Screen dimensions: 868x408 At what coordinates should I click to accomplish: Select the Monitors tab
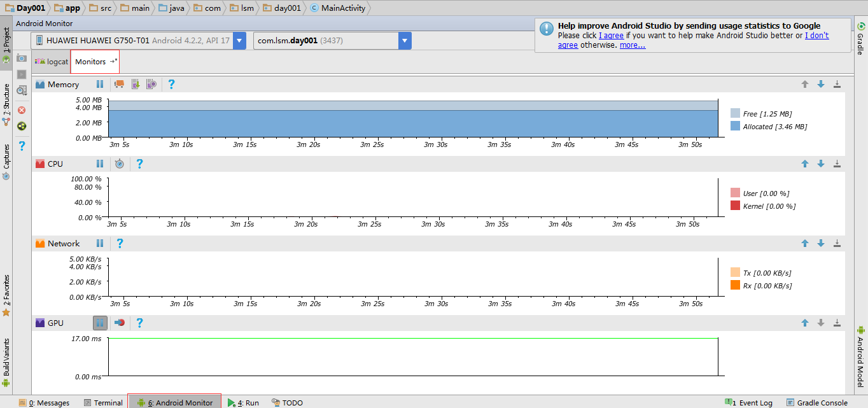click(x=95, y=62)
